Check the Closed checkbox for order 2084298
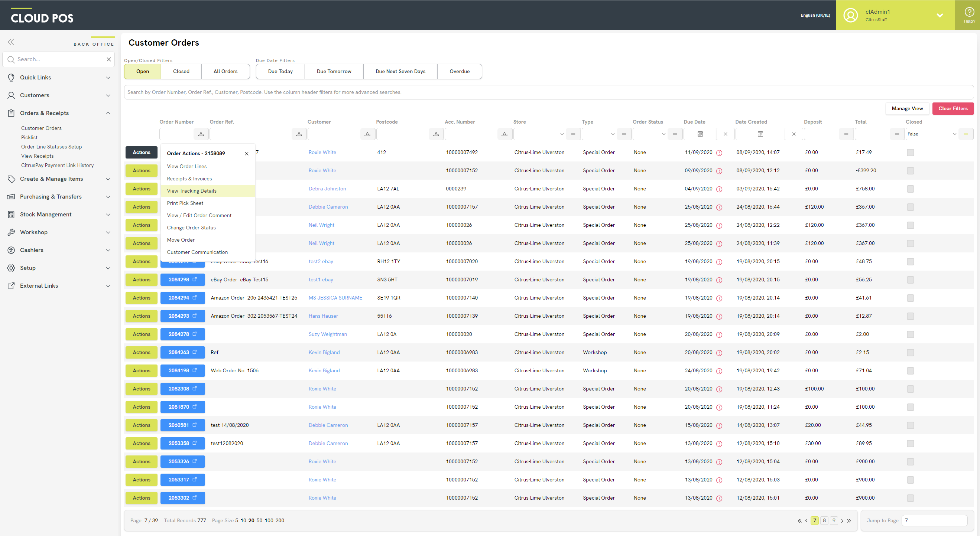 click(x=911, y=280)
